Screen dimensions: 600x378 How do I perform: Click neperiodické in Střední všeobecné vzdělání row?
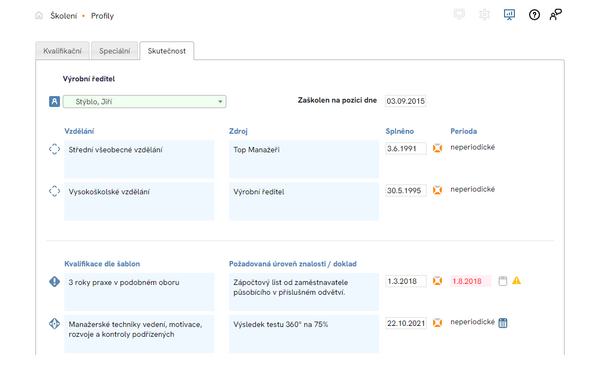click(473, 147)
